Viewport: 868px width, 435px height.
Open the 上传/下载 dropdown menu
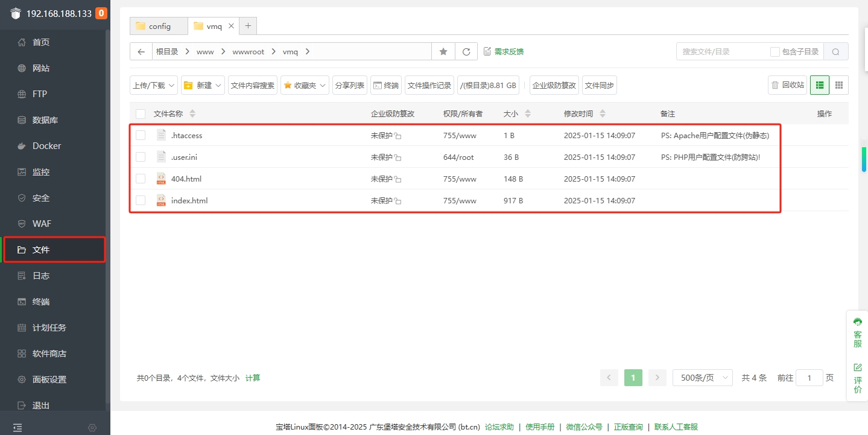tap(153, 84)
